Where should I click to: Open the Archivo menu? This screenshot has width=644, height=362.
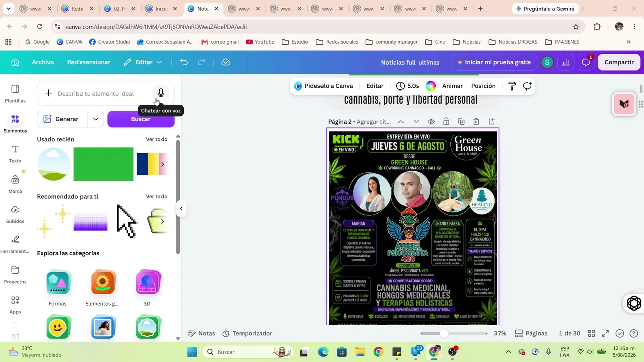coord(43,62)
